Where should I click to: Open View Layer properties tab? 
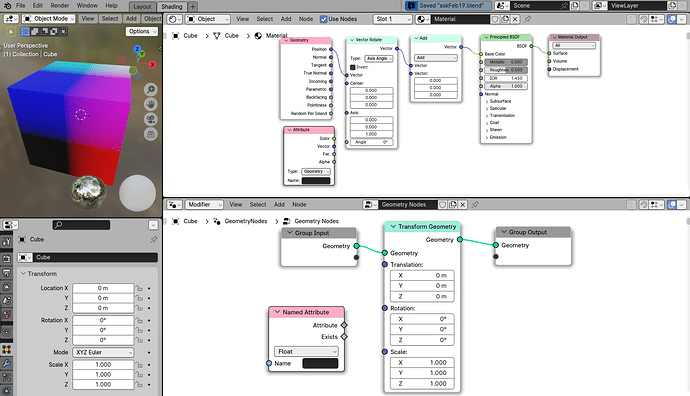click(7, 287)
